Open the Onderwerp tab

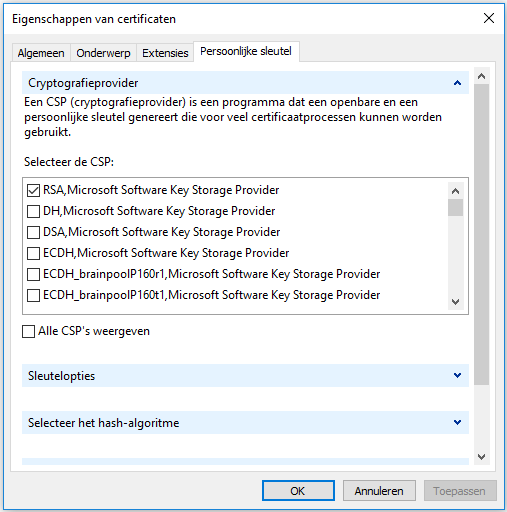tap(103, 53)
